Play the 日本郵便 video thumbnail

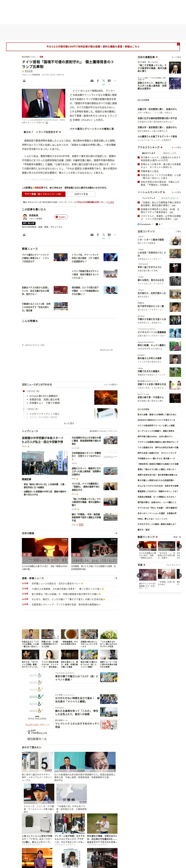[94, 551]
